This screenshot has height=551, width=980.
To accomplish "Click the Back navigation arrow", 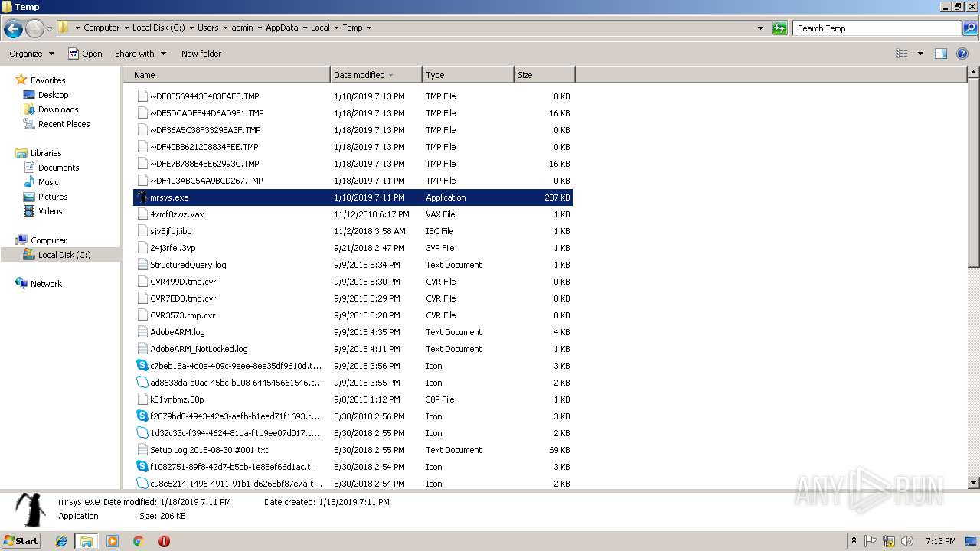I will [x=13, y=28].
